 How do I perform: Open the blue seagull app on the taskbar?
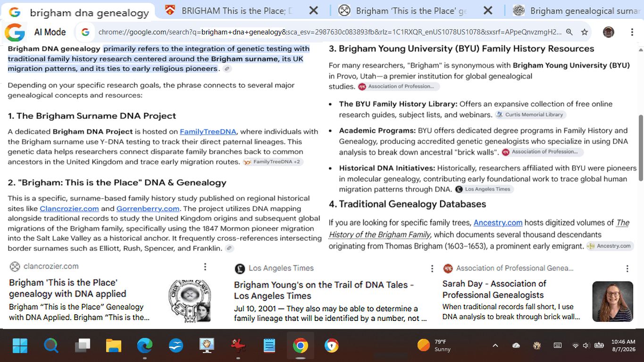click(x=176, y=345)
